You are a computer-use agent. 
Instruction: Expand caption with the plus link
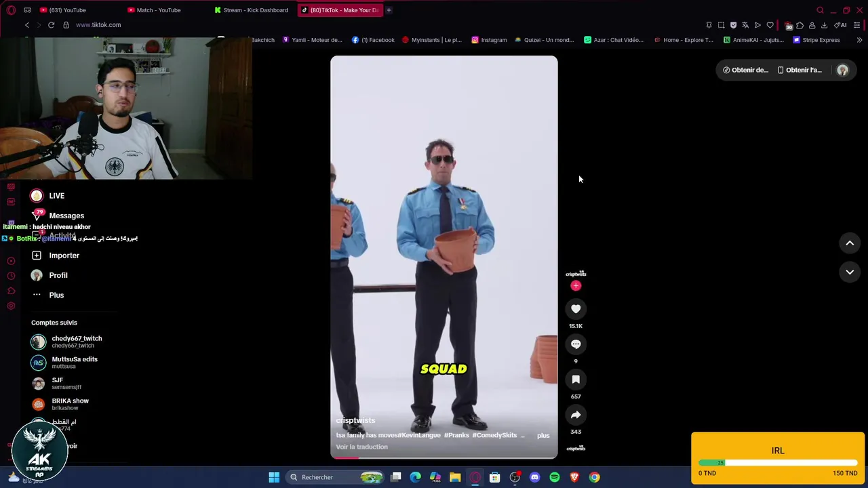tap(543, 435)
